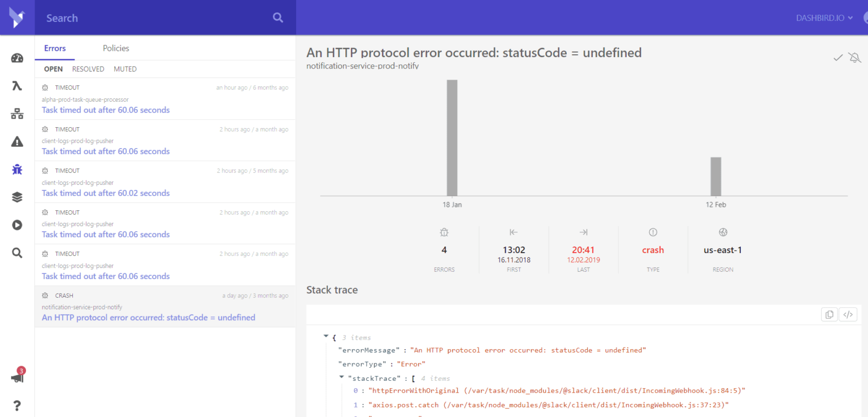868x417 pixels.
Task: Select the Lambda functions icon
Action: 17,86
